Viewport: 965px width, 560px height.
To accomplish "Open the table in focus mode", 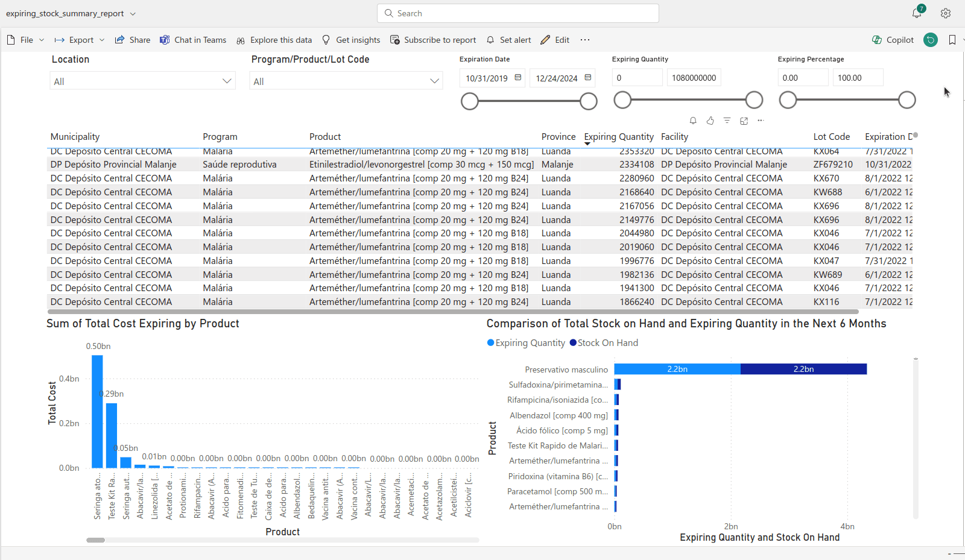I will coord(744,121).
